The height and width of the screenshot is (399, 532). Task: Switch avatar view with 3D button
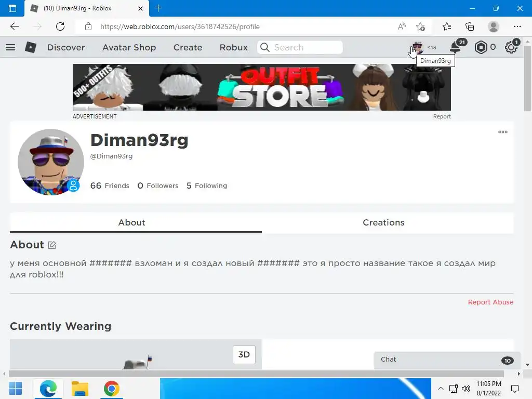(x=244, y=354)
